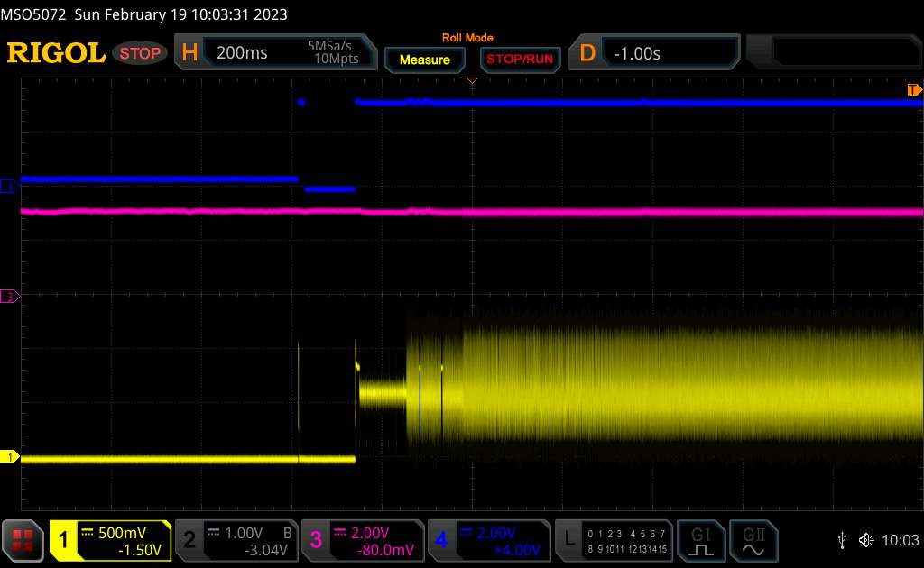Screen dimensions: 924x568
Task: Open horizontal timebase 200ms setting
Action: tap(242, 53)
